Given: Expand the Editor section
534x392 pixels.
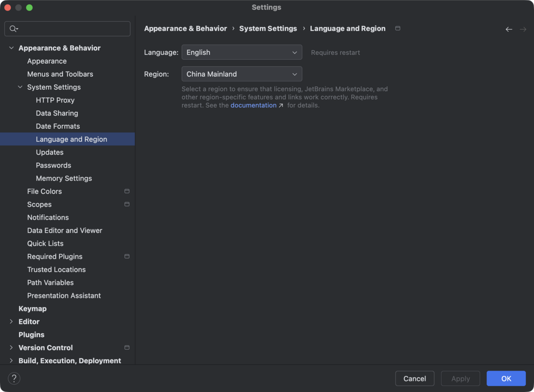Looking at the screenshot, I should 11,322.
